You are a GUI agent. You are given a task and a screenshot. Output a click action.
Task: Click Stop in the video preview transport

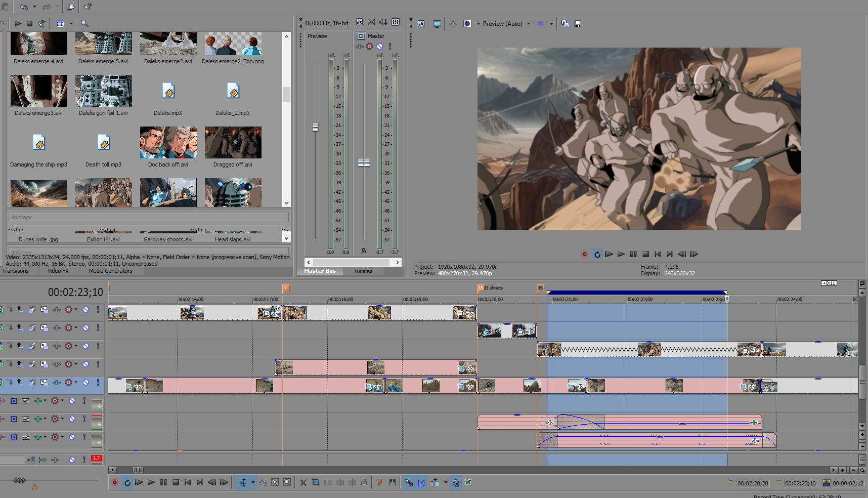pos(645,254)
